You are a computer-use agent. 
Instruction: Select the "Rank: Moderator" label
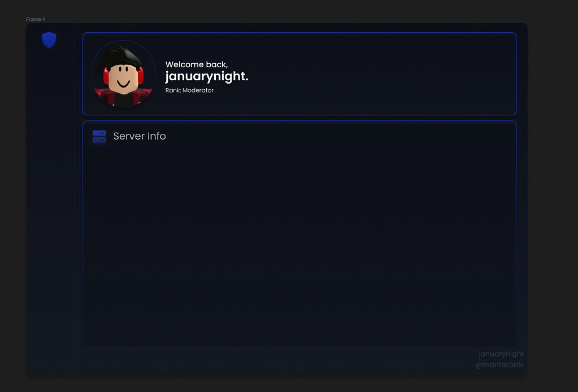[x=189, y=90]
